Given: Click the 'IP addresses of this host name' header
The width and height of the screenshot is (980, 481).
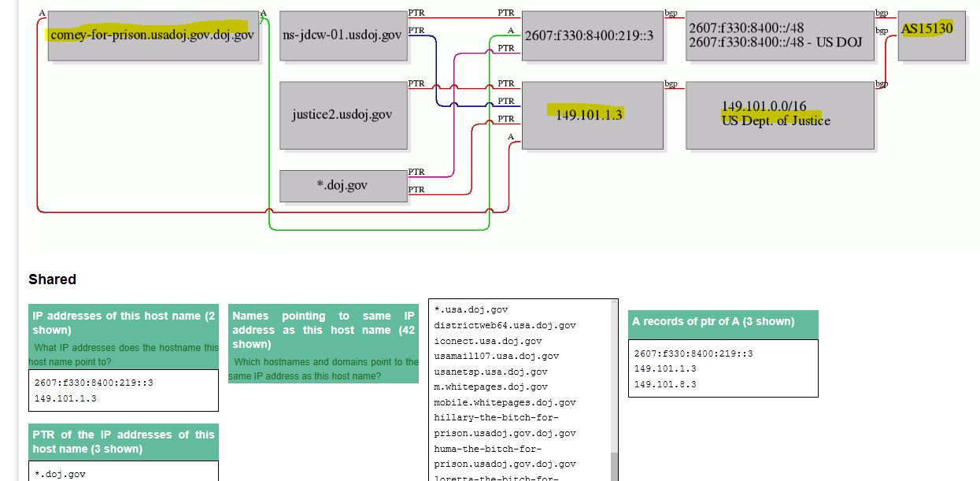Looking at the screenshot, I should [123, 323].
